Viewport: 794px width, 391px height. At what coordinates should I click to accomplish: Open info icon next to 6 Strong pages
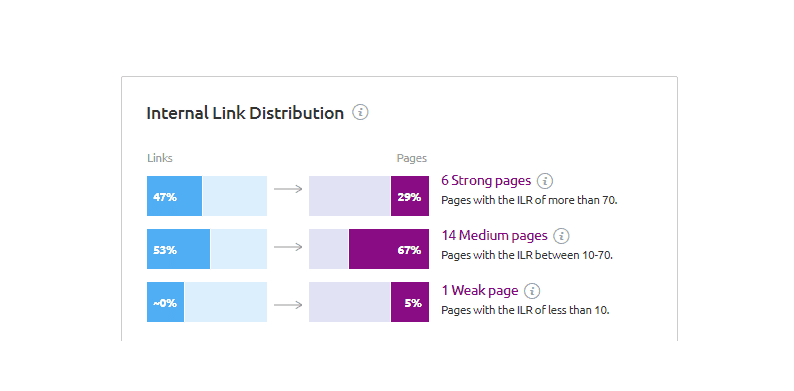coord(545,181)
